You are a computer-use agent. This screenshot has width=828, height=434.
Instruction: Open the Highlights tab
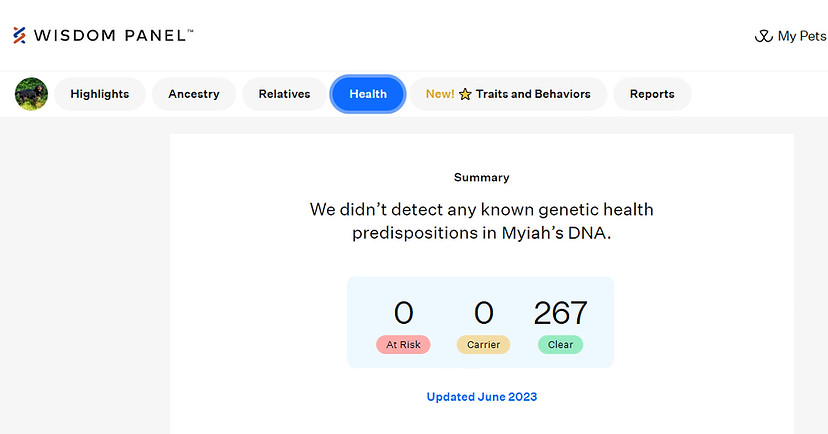point(100,94)
